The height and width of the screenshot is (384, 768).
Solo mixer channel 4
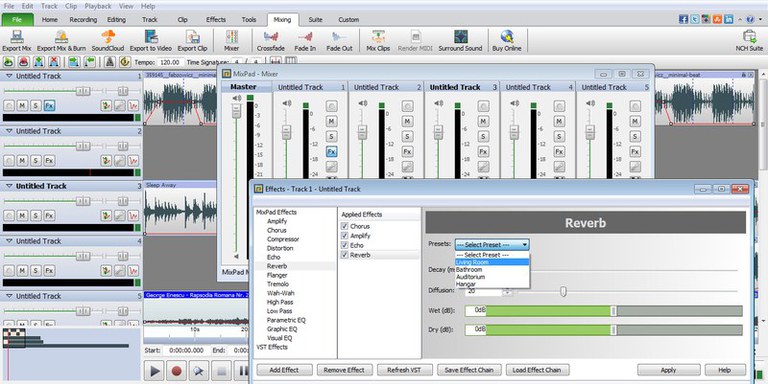point(559,137)
